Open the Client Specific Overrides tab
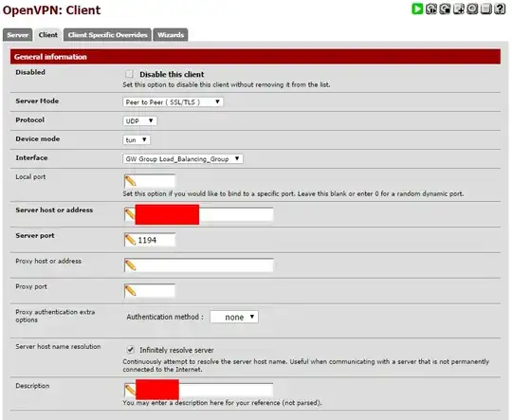 tap(107, 35)
